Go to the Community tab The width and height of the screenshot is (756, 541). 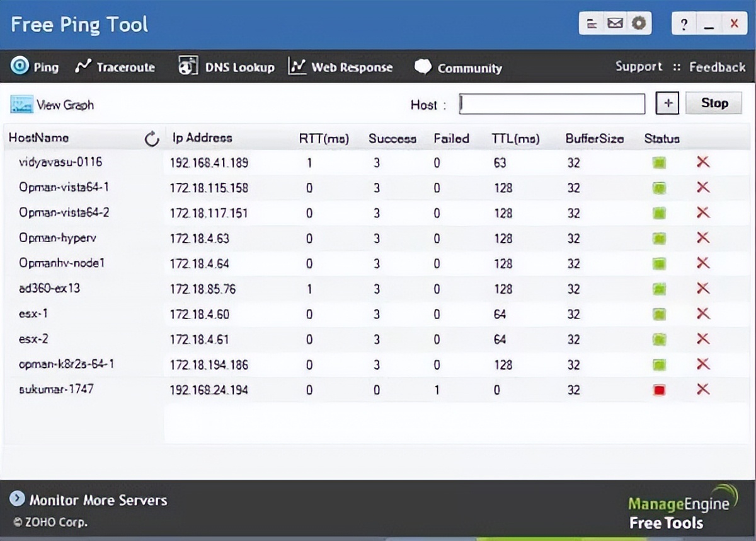(458, 67)
